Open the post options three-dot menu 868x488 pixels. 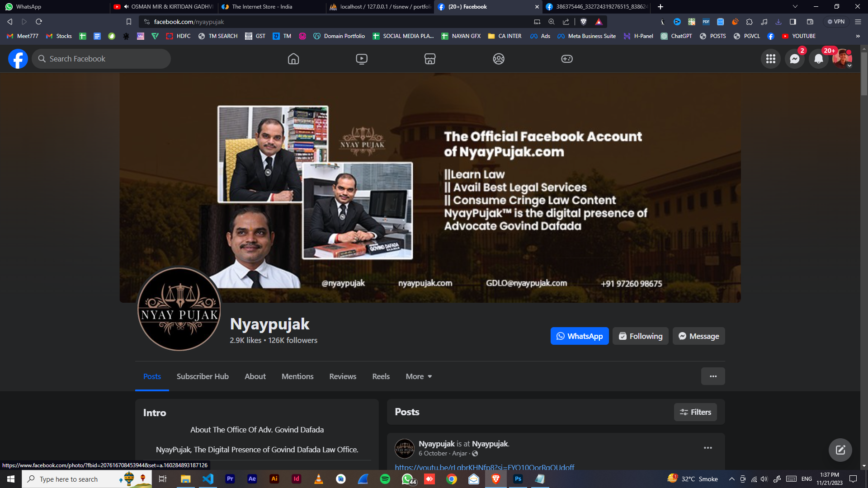click(708, 448)
